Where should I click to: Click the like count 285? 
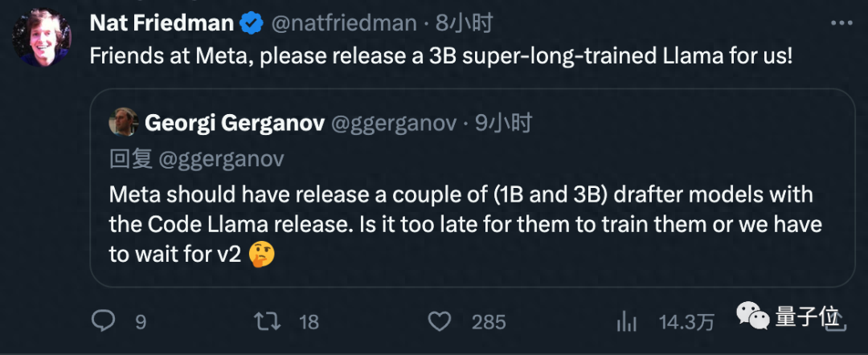point(488,322)
